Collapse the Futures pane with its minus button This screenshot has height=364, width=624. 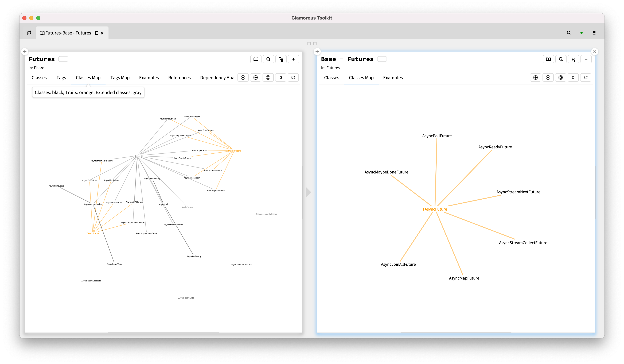point(63,59)
